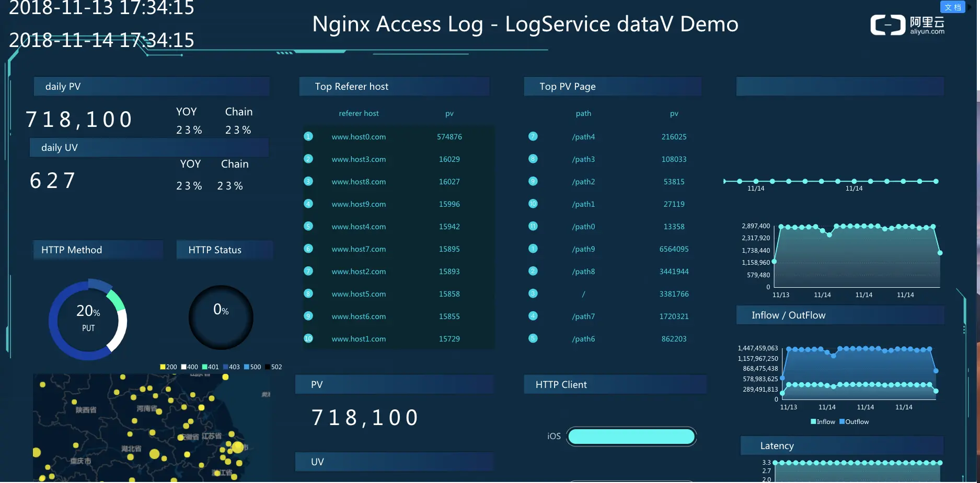Click rank badge beside /path0
980x483 pixels.
[533, 226]
